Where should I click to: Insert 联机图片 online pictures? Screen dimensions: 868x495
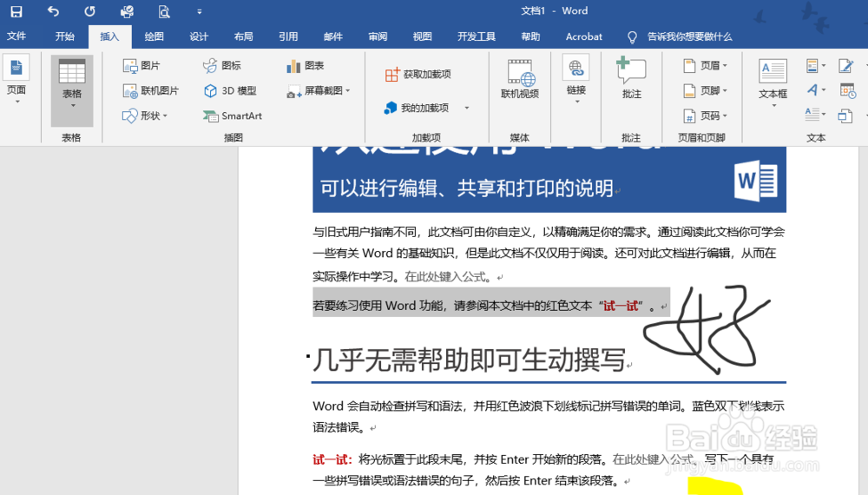point(150,90)
